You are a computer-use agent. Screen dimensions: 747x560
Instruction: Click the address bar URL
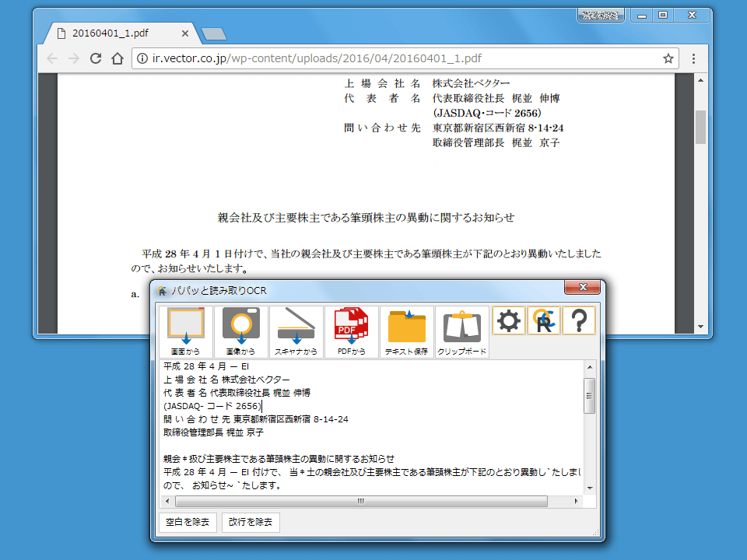(x=317, y=58)
